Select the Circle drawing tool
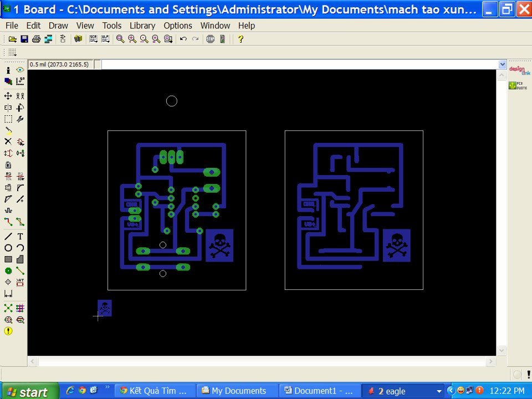This screenshot has width=532, height=399. (8, 248)
